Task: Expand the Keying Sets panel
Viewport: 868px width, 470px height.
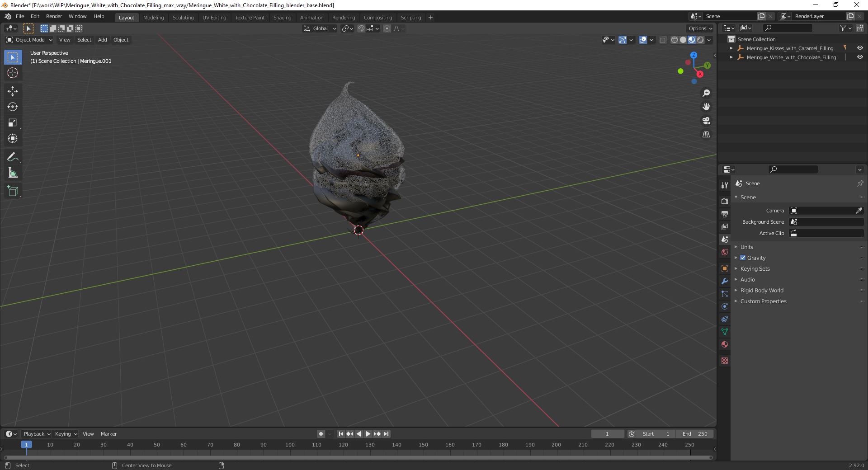Action: [x=755, y=268]
